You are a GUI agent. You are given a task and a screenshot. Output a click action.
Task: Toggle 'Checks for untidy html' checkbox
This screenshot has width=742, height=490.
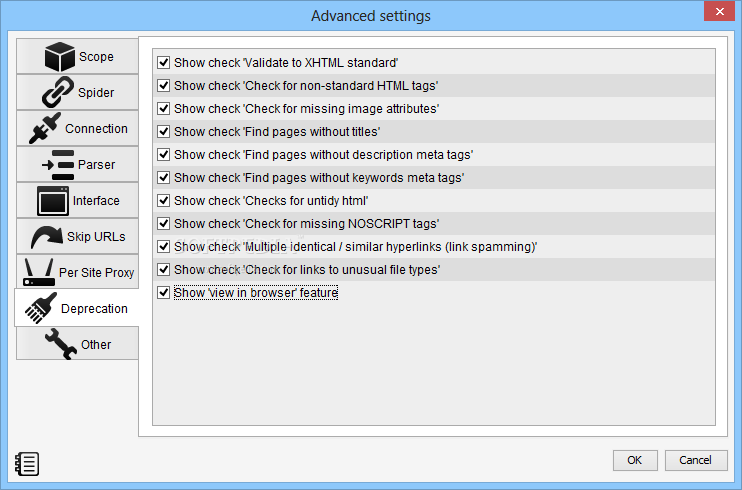pos(164,201)
